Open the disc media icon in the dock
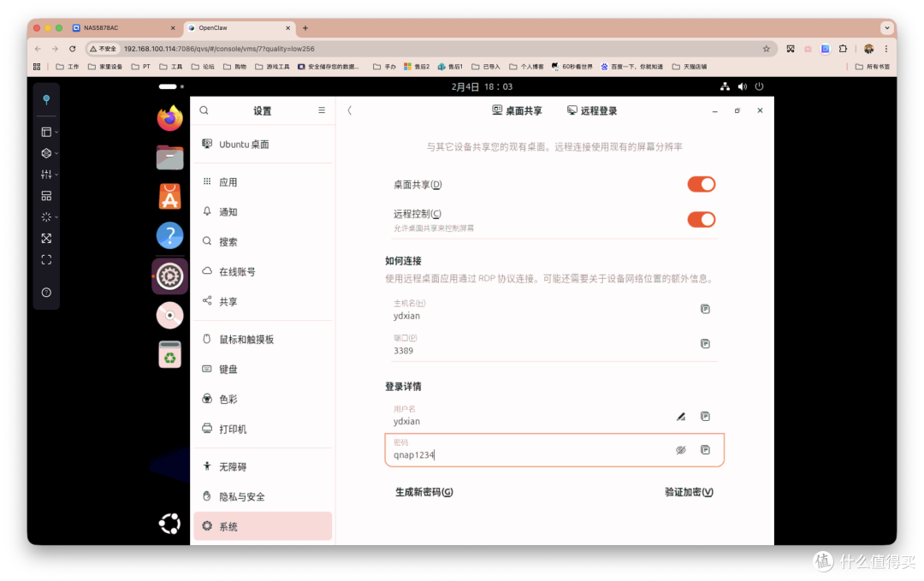This screenshot has width=924, height=581. (169, 315)
